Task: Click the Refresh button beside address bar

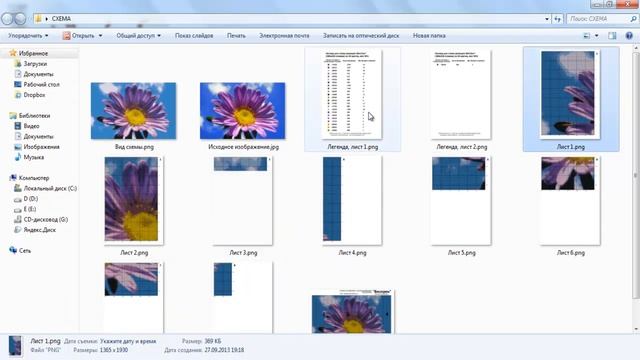Action: coord(558,19)
